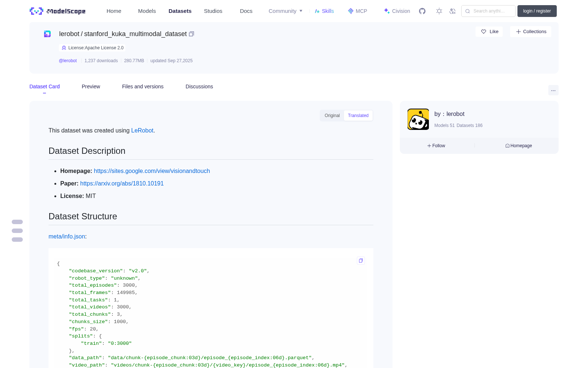
Task: Like this dataset with the heart button
Action: tap(490, 32)
